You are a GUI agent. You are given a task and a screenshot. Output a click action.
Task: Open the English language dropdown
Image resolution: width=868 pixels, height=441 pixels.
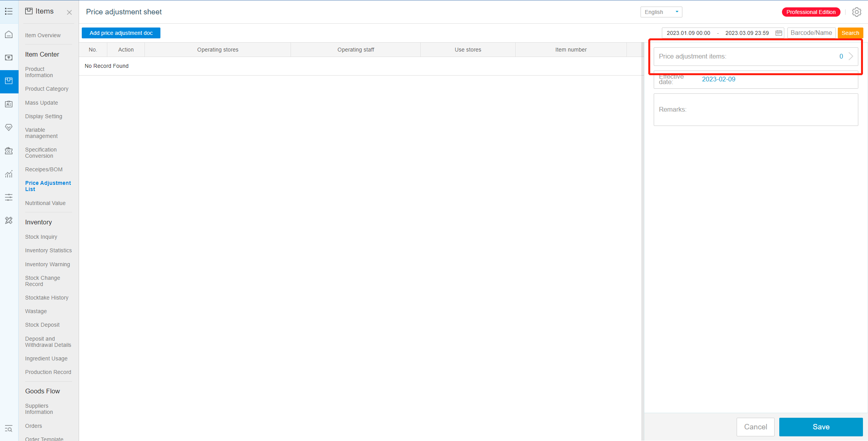click(x=661, y=12)
